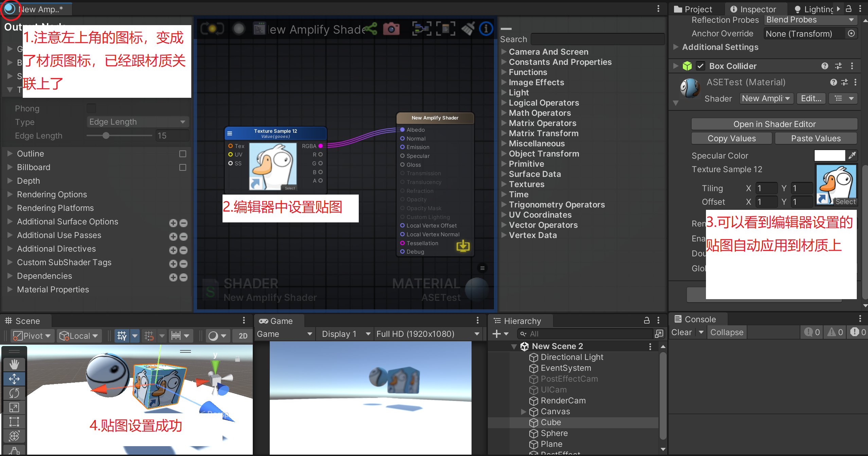Enable the Billboard checkbox
Screen dimensions: 868x456
pyautogui.click(x=183, y=167)
